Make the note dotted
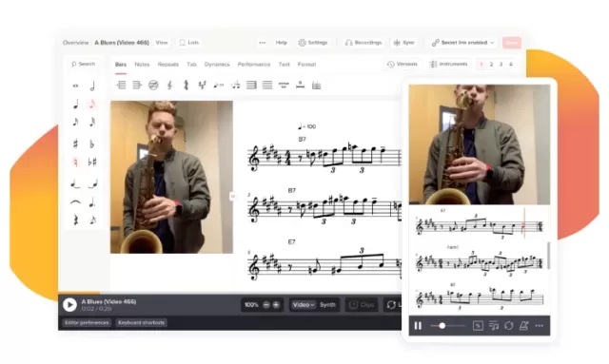The image size is (609, 364). point(92,202)
